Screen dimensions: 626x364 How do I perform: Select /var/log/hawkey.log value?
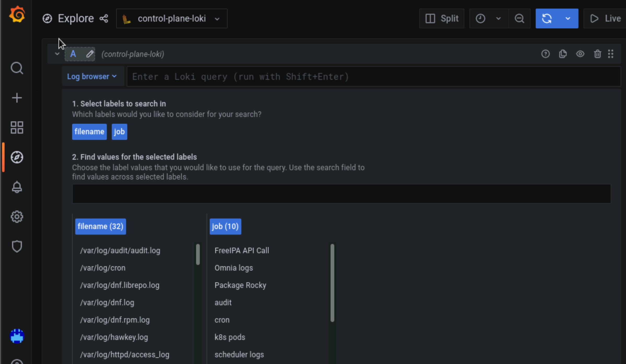(114, 337)
